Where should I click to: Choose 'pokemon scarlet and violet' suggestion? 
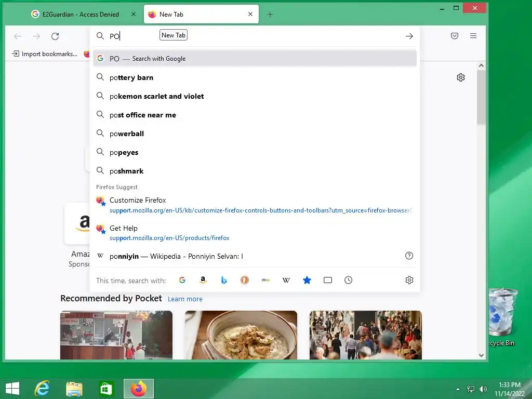pyautogui.click(x=255, y=96)
